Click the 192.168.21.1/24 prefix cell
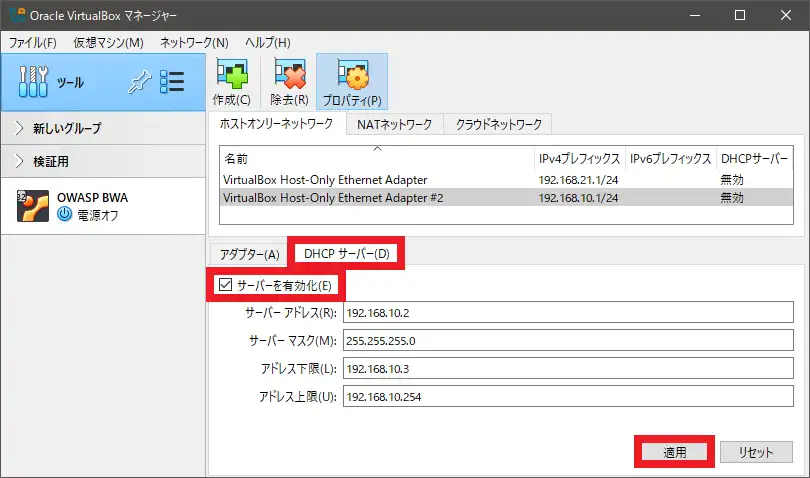Image resolution: width=810 pixels, height=478 pixels. 579,180
